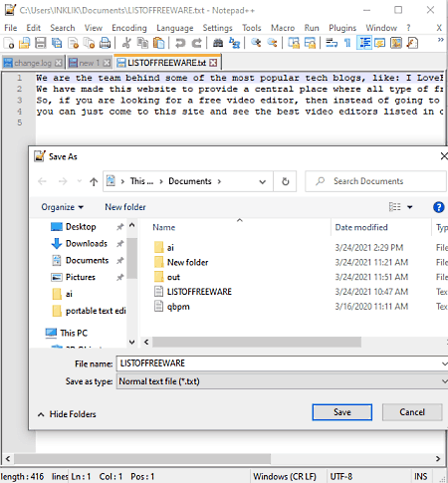Sort files by Date modified column
448x483 pixels.
pyautogui.click(x=361, y=227)
